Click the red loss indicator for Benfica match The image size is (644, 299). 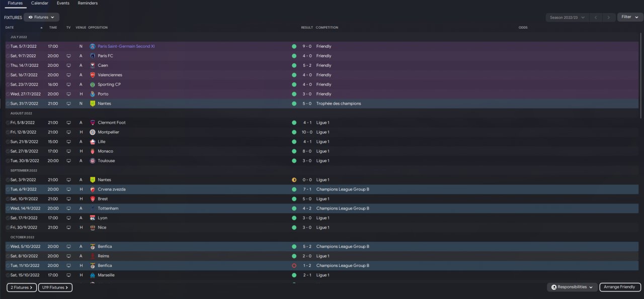coord(294,265)
